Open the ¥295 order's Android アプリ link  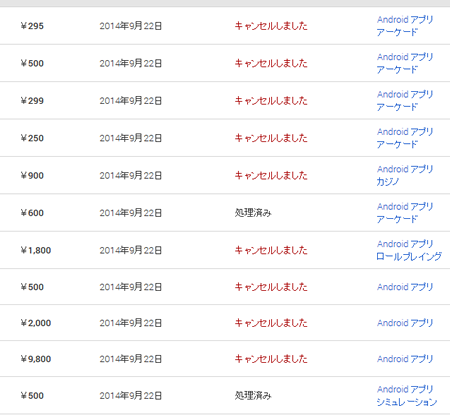pos(405,20)
